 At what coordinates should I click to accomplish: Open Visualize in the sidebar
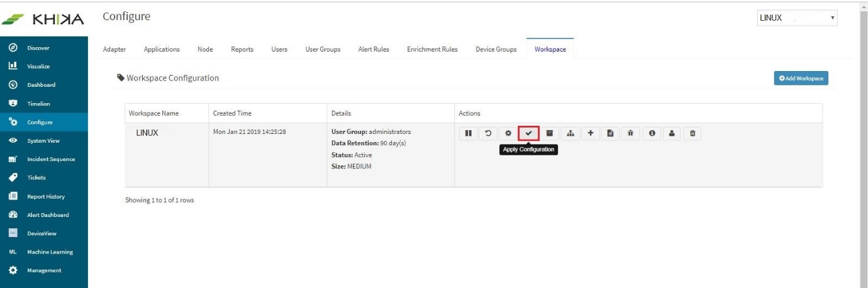(44, 66)
